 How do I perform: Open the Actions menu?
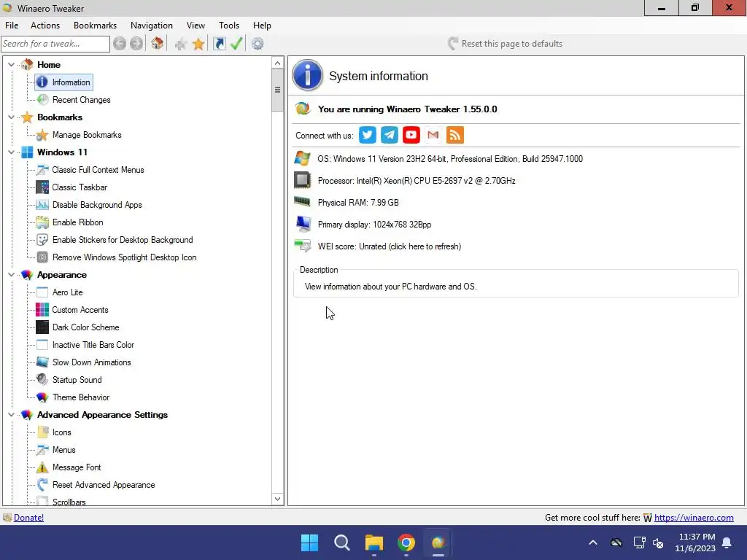coord(45,26)
